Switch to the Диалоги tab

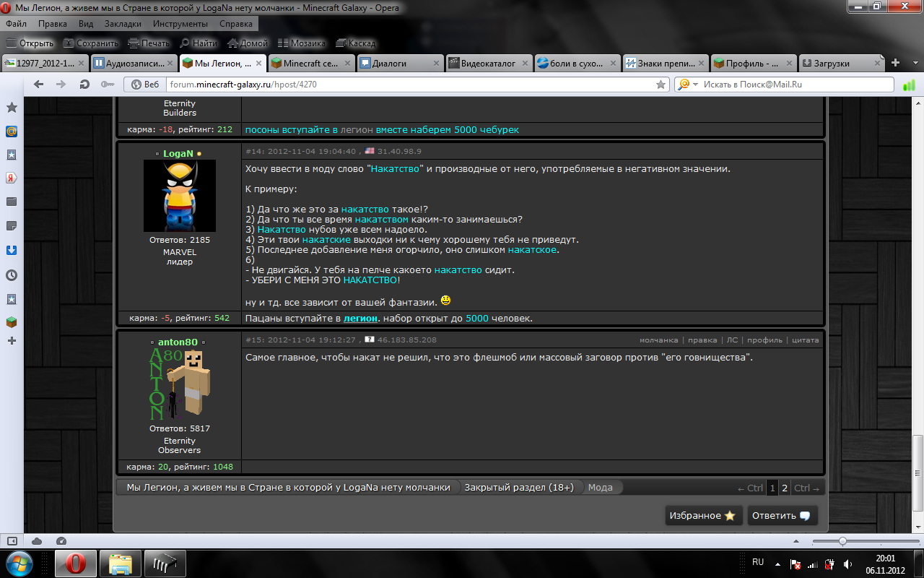[x=399, y=63]
